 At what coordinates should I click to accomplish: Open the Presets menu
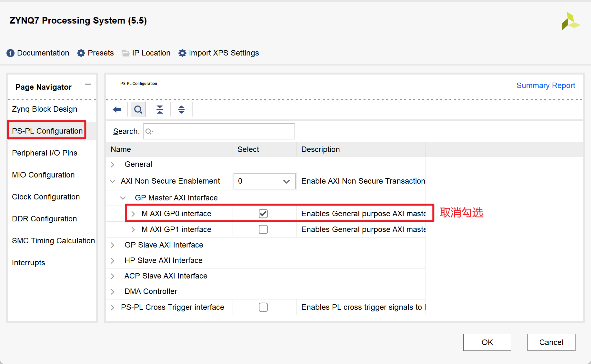[101, 53]
